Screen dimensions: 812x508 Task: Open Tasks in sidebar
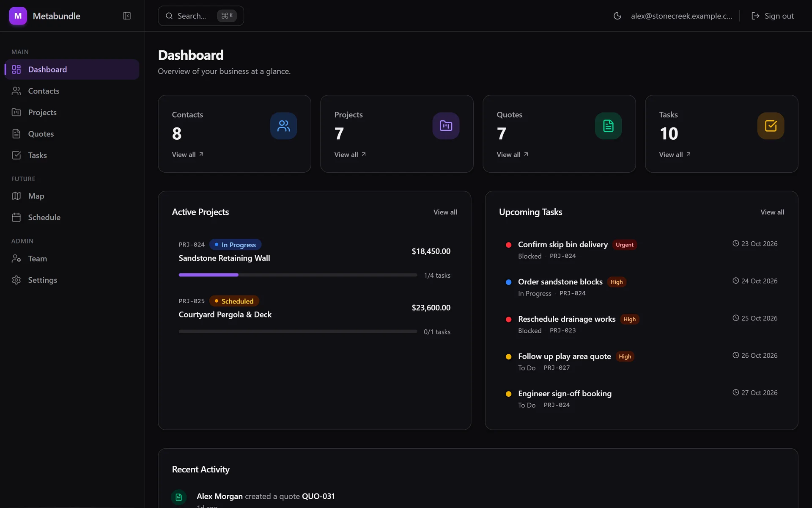click(x=72, y=155)
